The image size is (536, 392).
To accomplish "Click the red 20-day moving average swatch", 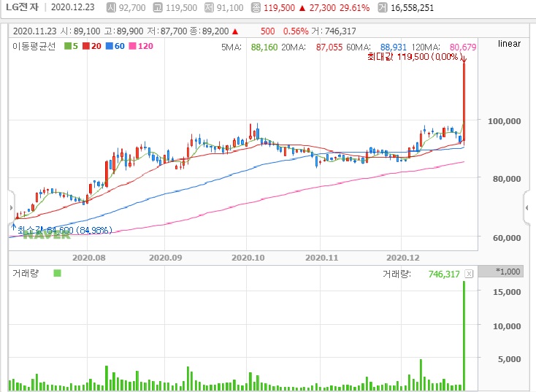I will coord(85,46).
